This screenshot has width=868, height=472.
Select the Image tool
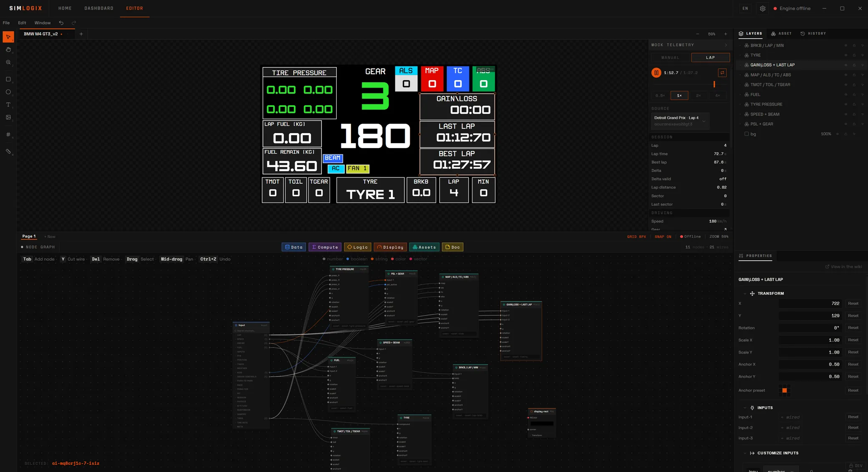coord(8,118)
